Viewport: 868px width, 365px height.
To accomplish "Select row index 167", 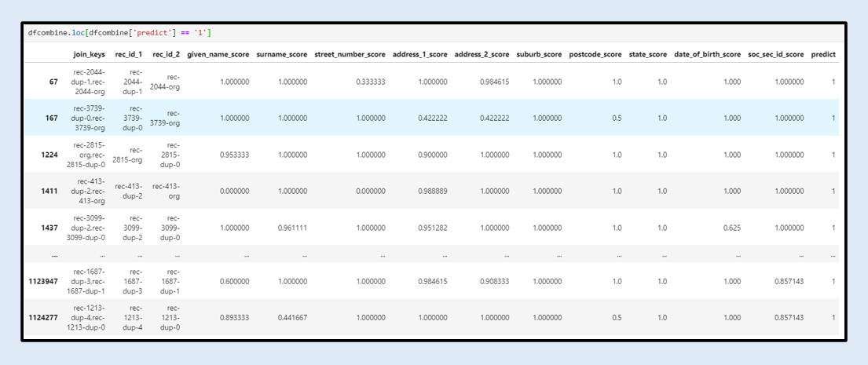I will (x=52, y=118).
